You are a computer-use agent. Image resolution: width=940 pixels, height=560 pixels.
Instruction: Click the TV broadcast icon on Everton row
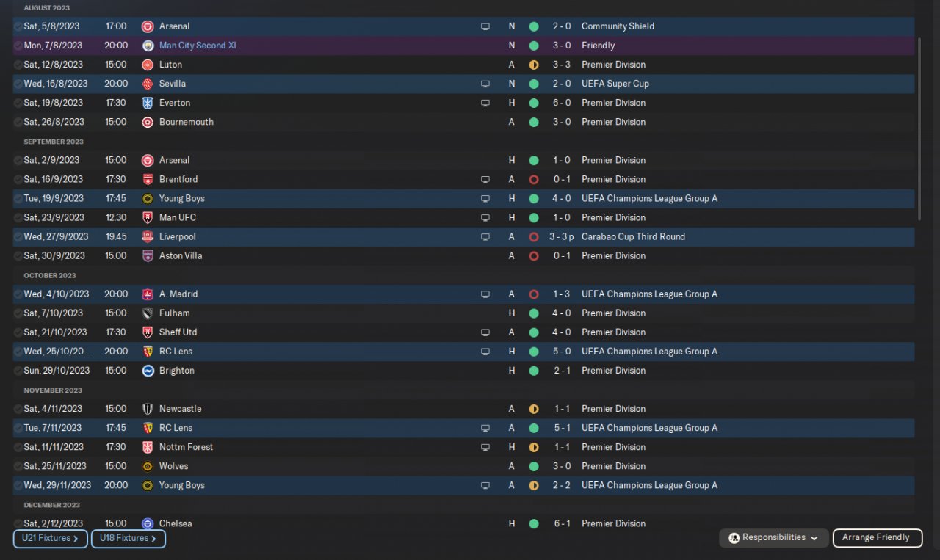[485, 103]
